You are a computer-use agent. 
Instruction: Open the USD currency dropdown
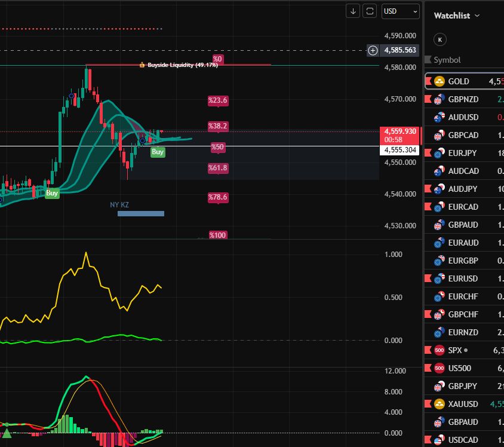click(x=401, y=11)
